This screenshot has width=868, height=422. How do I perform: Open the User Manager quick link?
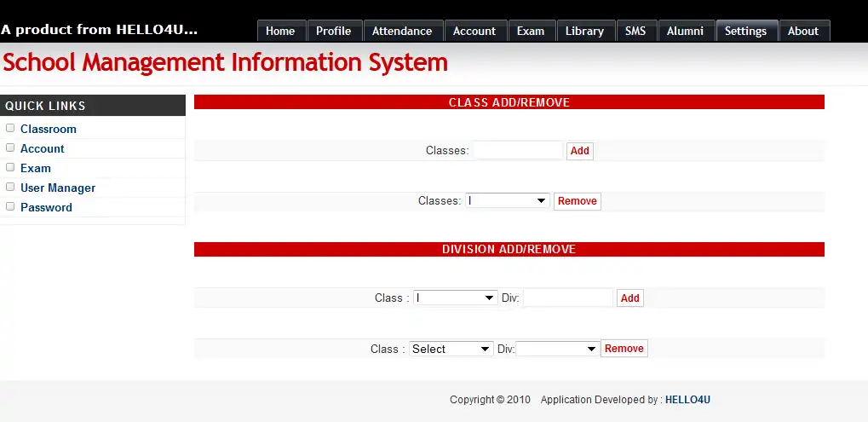click(x=58, y=188)
